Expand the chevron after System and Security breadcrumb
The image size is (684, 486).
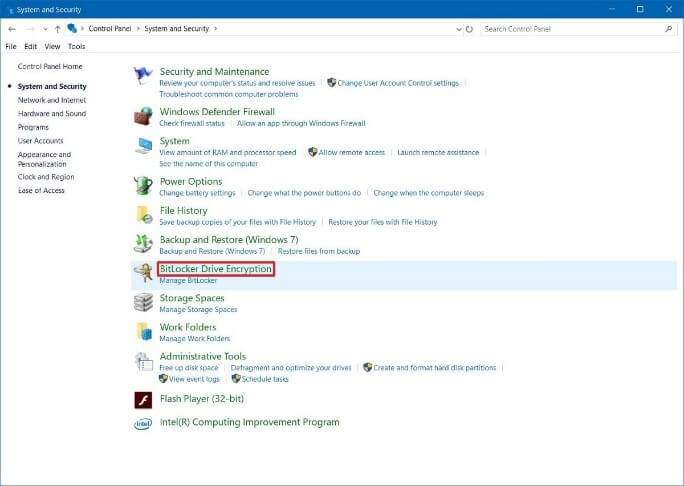pyautogui.click(x=215, y=29)
